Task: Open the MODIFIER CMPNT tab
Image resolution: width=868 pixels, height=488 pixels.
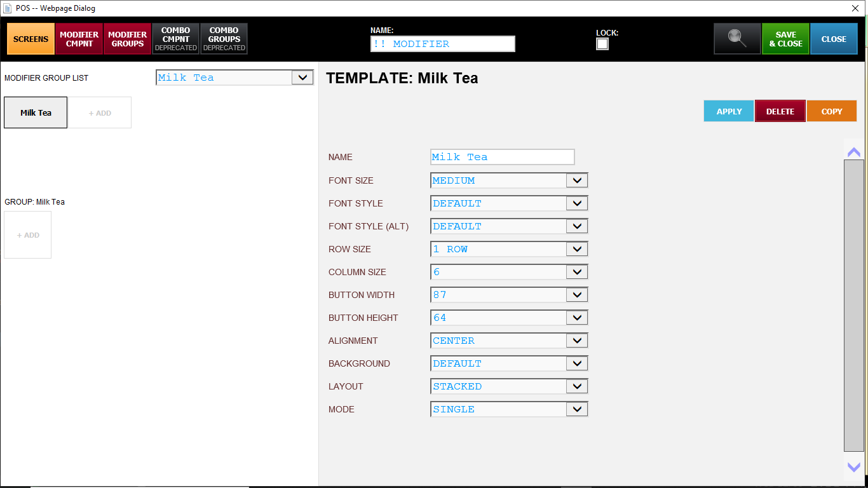Action: [79, 39]
